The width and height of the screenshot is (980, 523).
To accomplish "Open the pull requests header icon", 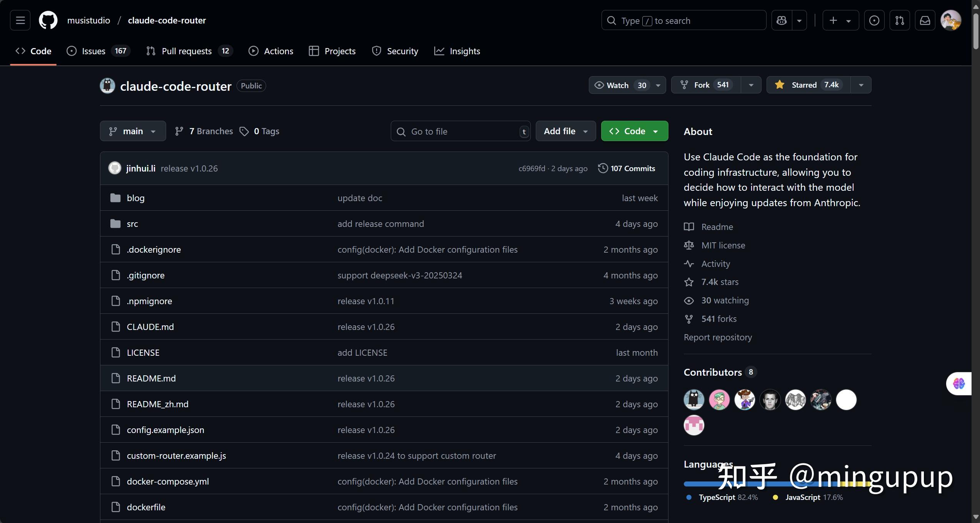I will click(x=900, y=20).
